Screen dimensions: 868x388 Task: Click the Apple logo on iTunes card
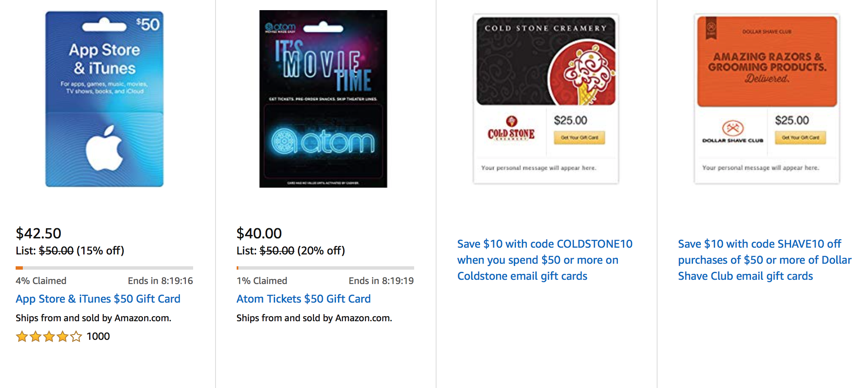tap(104, 148)
